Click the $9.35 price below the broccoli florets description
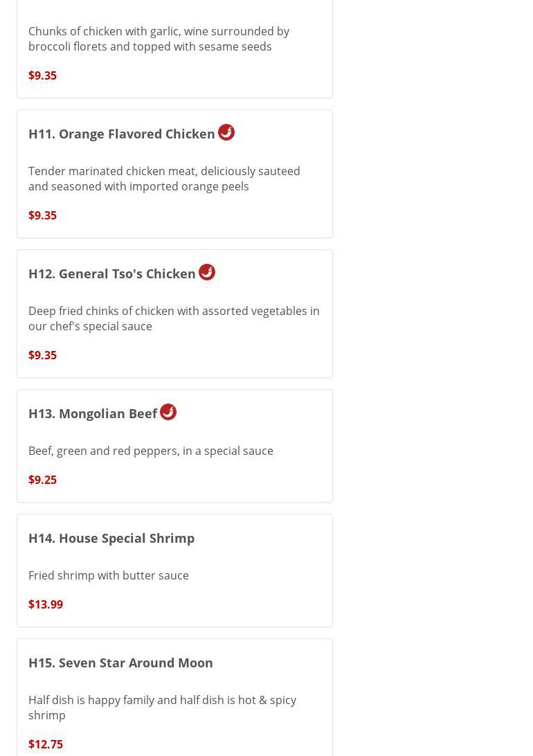This screenshot has height=756, width=533. (42, 75)
